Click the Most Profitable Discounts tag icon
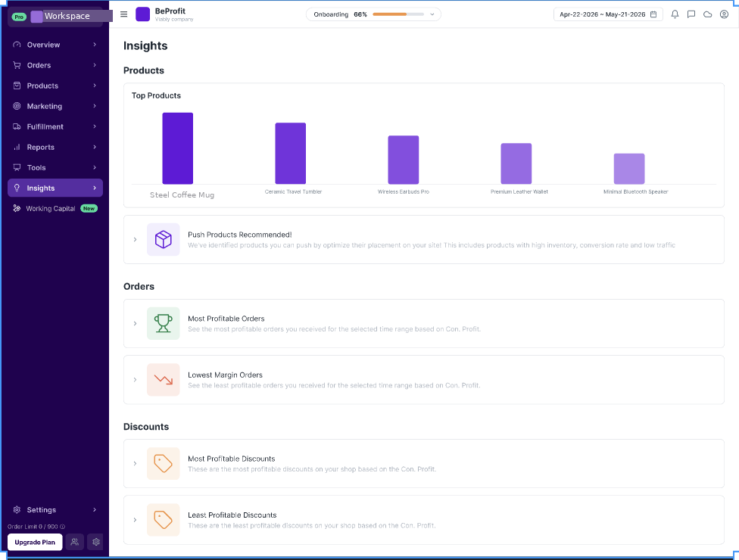The height and width of the screenshot is (560, 739). [163, 463]
